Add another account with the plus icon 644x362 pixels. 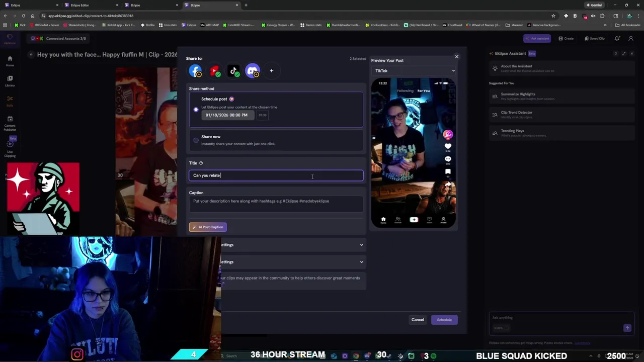(272, 71)
